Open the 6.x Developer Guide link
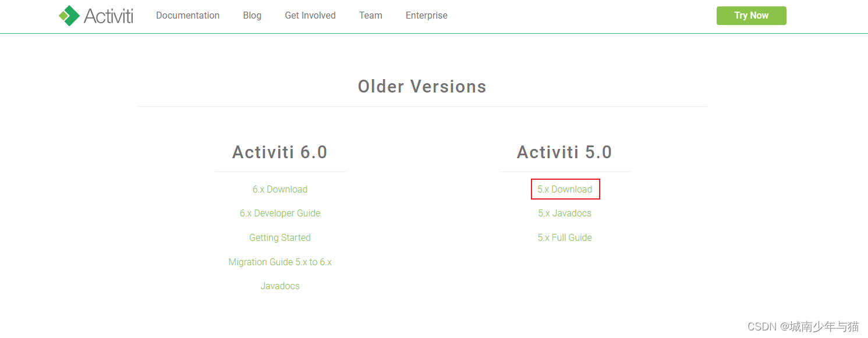Screen dimensions: 868x338 tap(280, 214)
